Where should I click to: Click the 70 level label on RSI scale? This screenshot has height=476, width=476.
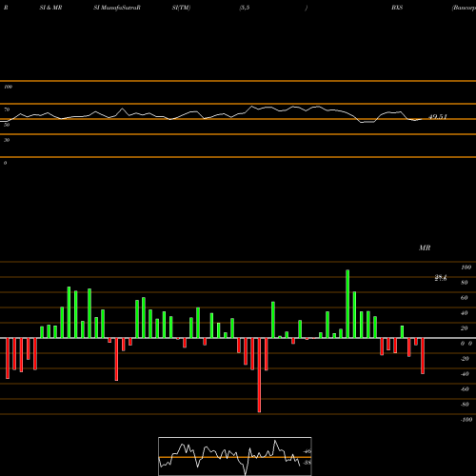(7, 109)
